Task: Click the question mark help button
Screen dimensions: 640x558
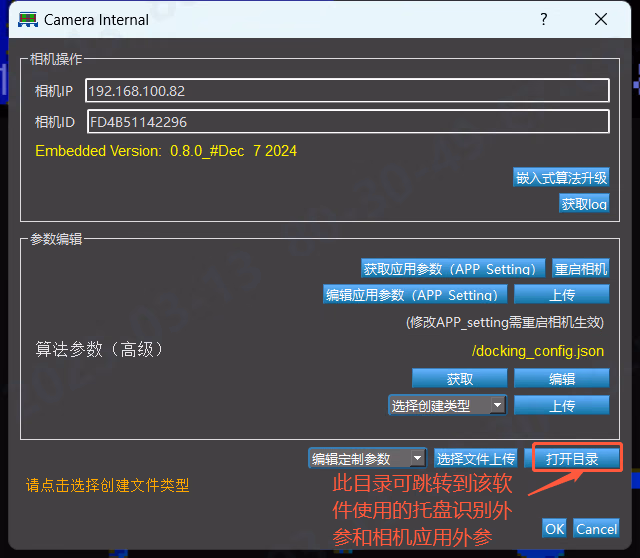Action: 543,19
